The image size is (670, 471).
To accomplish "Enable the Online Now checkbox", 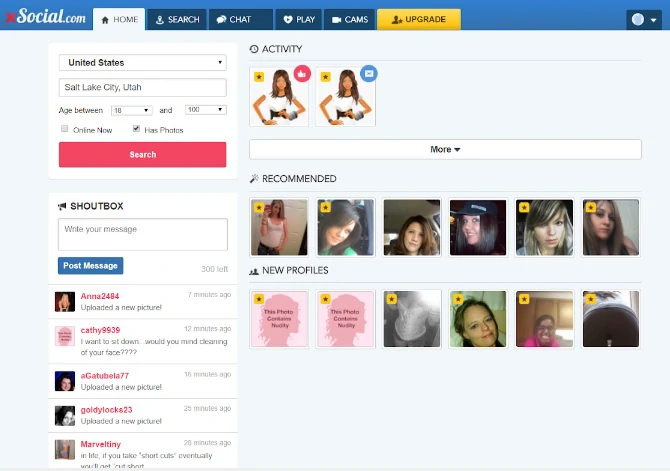I will coord(65,129).
